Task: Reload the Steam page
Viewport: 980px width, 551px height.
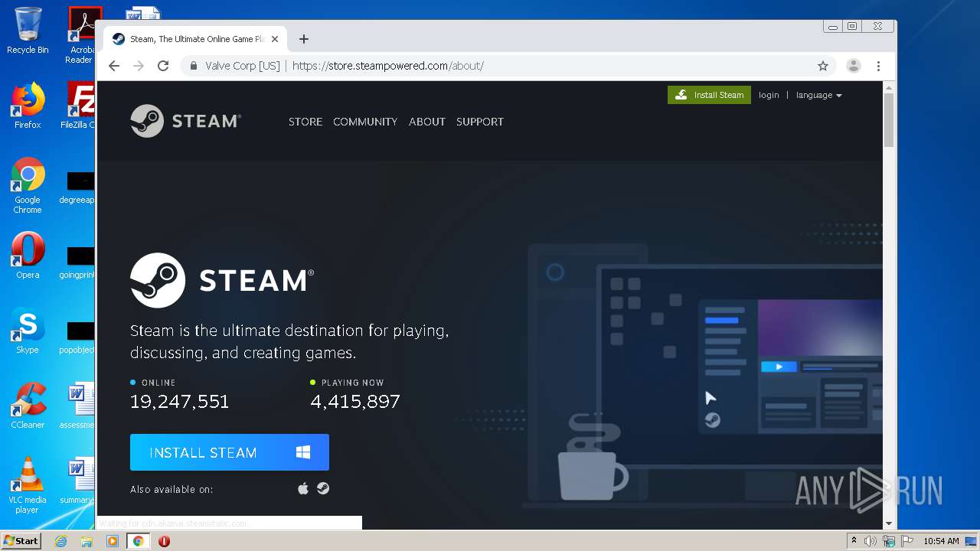Action: pos(163,66)
